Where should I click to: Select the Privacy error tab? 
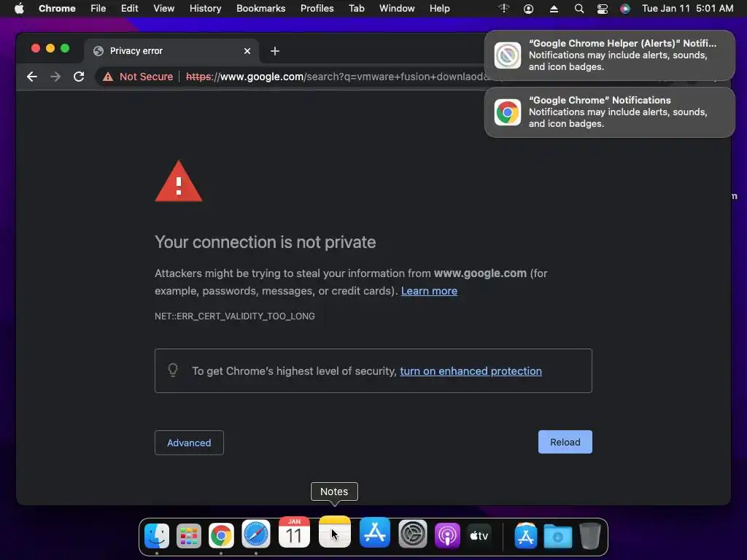172,51
